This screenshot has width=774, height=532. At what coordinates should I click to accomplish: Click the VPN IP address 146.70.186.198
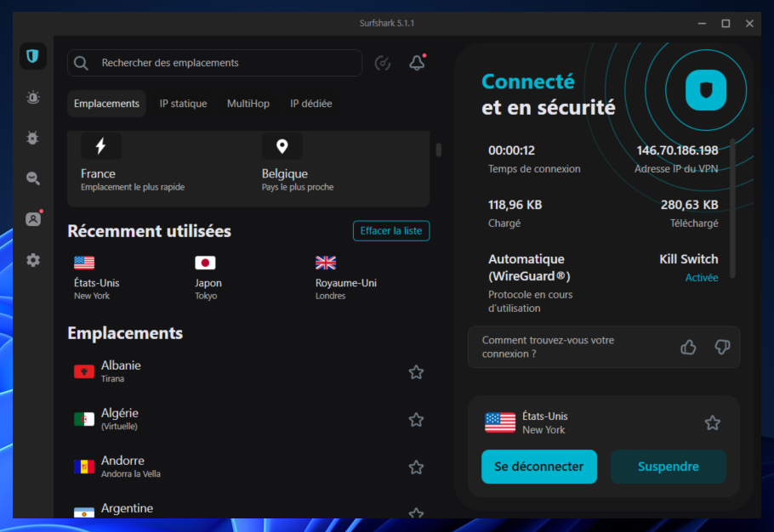coord(677,150)
